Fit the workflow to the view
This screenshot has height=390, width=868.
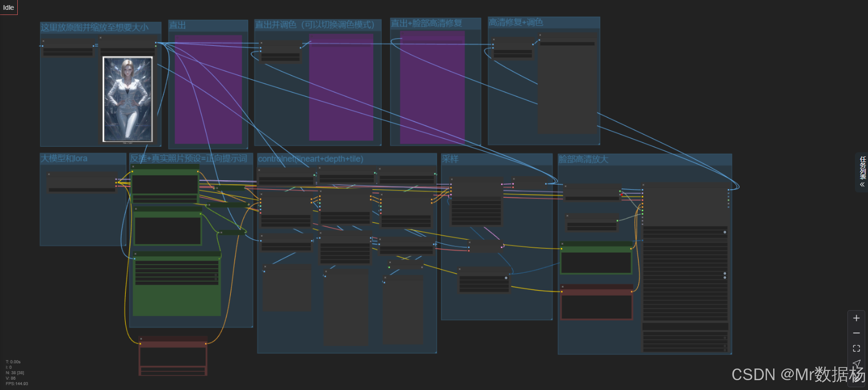point(856,348)
